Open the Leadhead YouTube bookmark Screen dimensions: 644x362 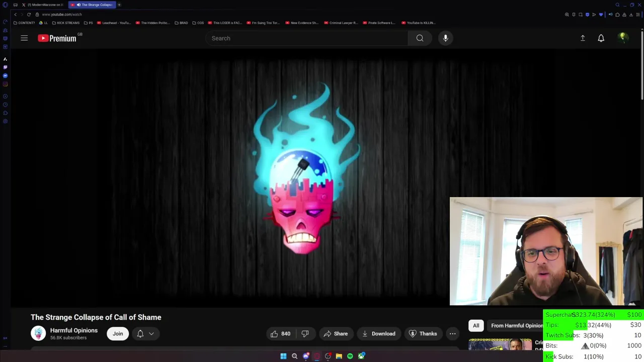[x=115, y=23]
